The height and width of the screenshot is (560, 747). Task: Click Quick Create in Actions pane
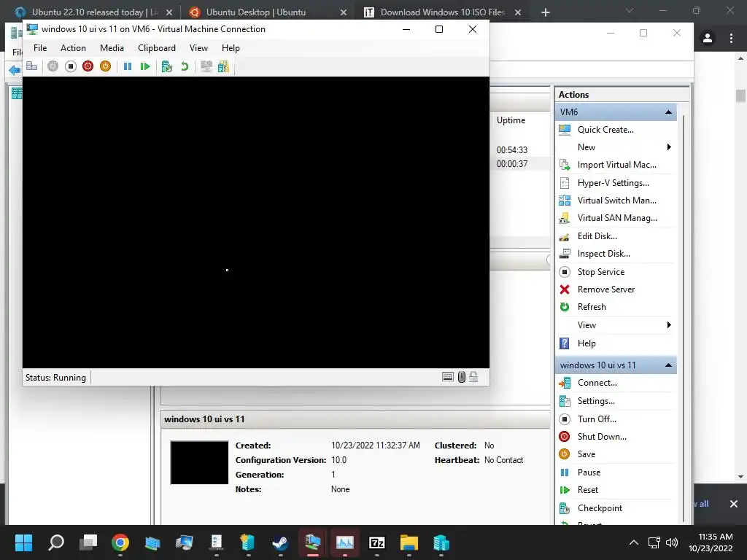(x=605, y=130)
